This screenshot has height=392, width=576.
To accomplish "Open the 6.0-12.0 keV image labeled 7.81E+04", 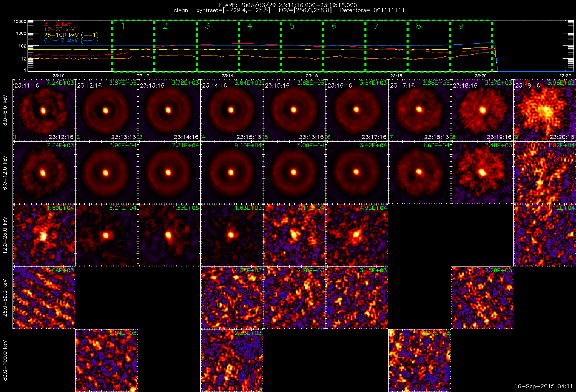I will pos(169,173).
